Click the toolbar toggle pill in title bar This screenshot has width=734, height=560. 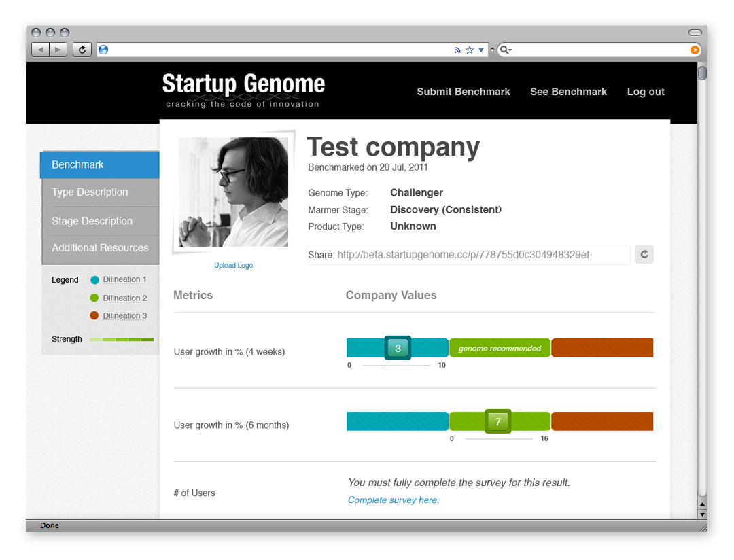(695, 33)
